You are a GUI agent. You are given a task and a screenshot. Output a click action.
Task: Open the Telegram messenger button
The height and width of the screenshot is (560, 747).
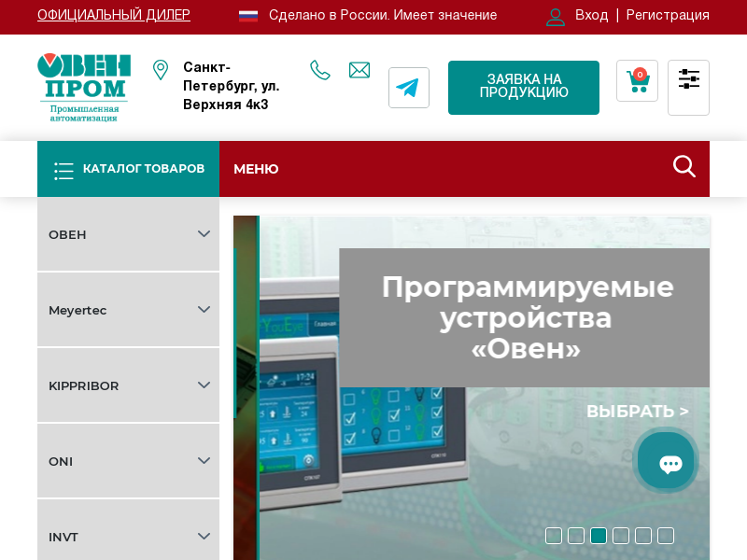pyautogui.click(x=409, y=88)
